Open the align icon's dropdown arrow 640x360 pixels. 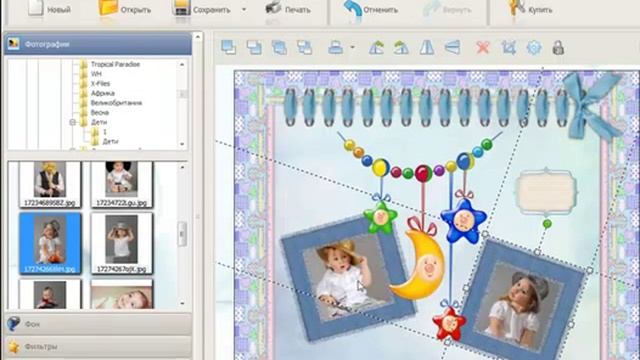pyautogui.click(x=353, y=47)
